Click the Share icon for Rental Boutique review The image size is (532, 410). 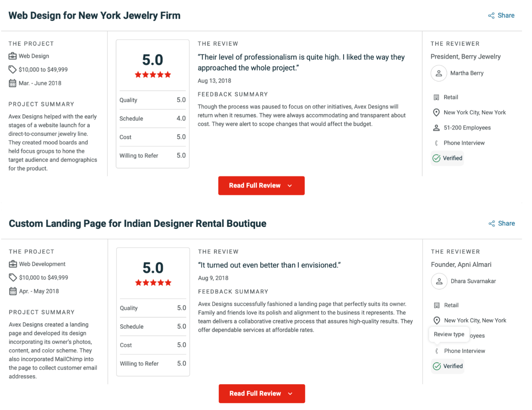pyautogui.click(x=492, y=223)
